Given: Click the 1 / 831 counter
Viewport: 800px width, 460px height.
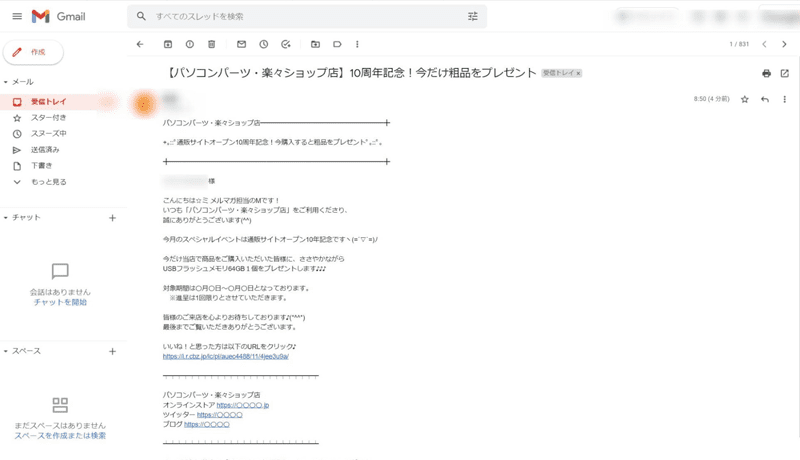Looking at the screenshot, I should [739, 44].
